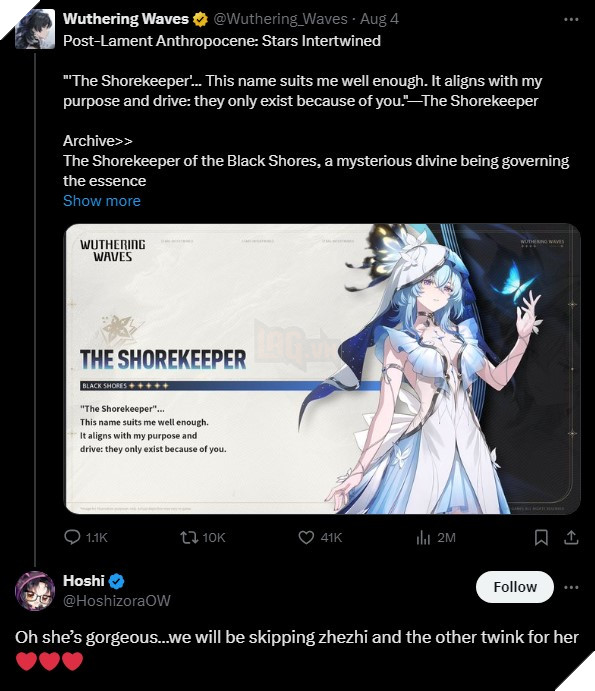Open the @HoshizoraOW handle link
This screenshot has width=595, height=691.
tap(117, 601)
